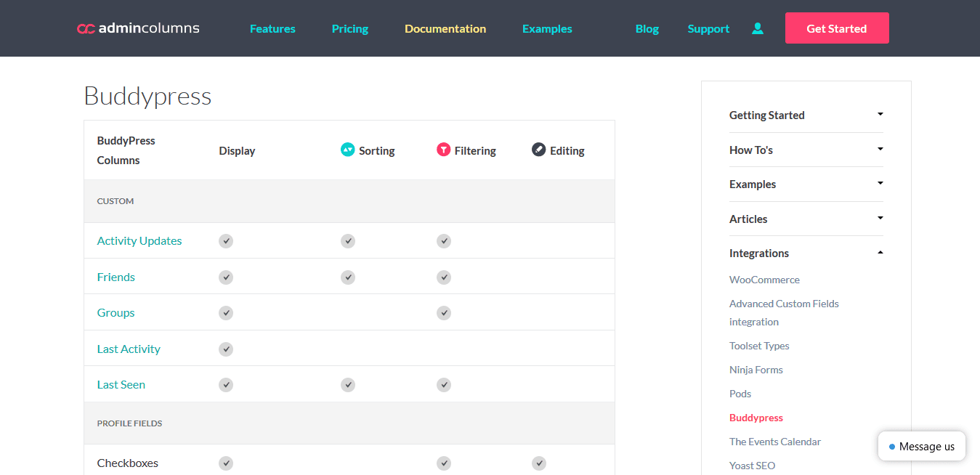Click Checkboxes row Filtering checkmark

[444, 463]
